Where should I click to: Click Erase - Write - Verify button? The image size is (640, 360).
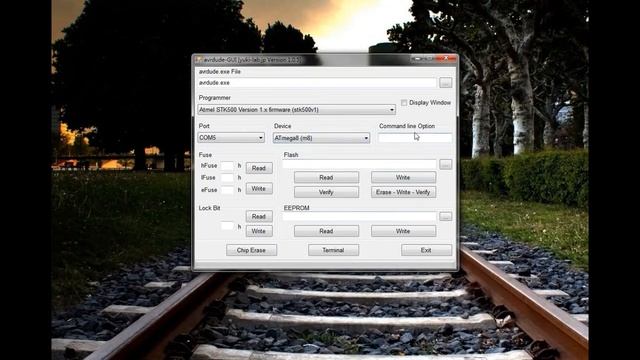click(403, 192)
